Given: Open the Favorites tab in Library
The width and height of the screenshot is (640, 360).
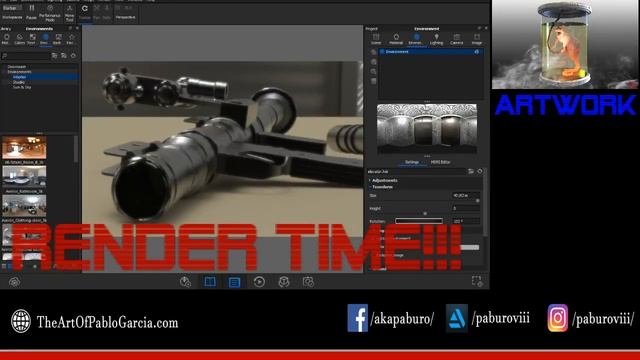Looking at the screenshot, I should (71, 40).
